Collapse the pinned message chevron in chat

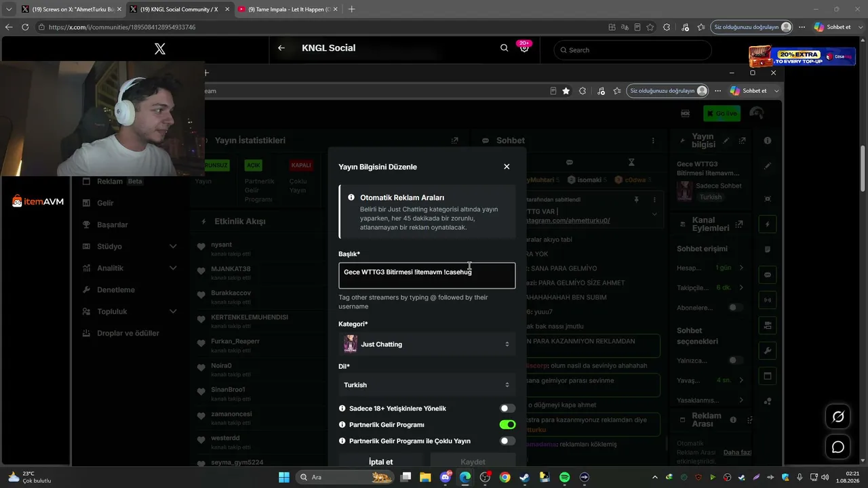[x=654, y=214]
